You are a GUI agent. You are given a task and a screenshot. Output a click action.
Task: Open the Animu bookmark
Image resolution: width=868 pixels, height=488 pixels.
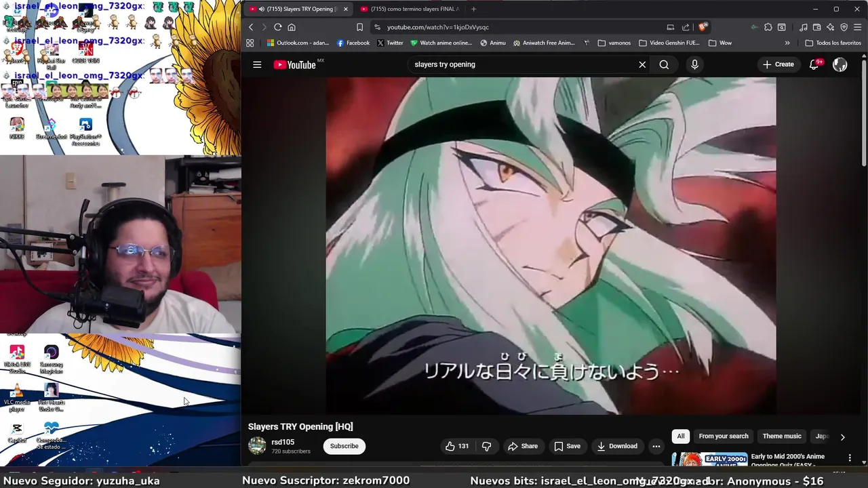pyautogui.click(x=493, y=43)
